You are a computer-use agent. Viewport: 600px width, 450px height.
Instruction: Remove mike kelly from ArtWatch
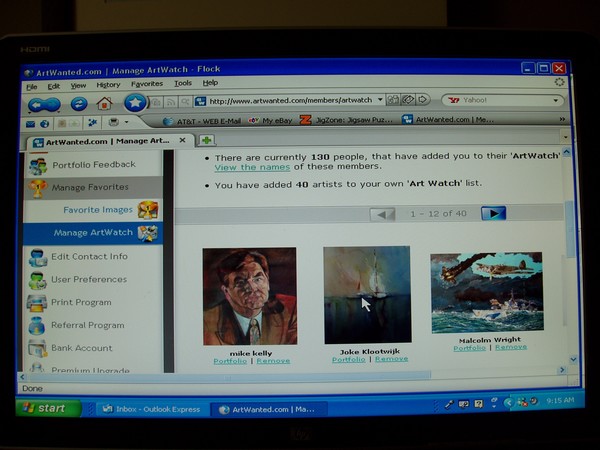tap(273, 361)
